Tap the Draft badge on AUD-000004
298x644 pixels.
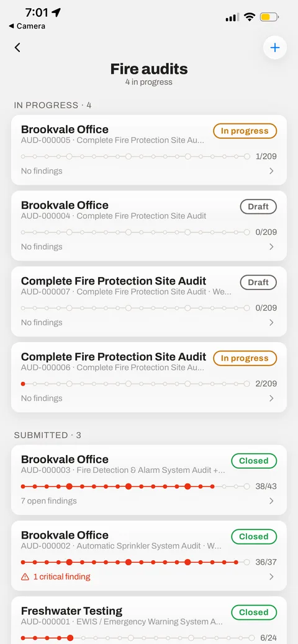pos(258,206)
